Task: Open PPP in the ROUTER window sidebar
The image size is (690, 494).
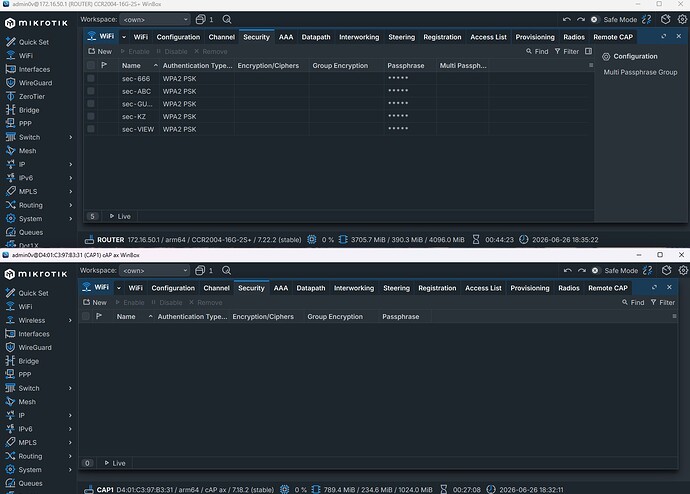Action: coord(18,124)
